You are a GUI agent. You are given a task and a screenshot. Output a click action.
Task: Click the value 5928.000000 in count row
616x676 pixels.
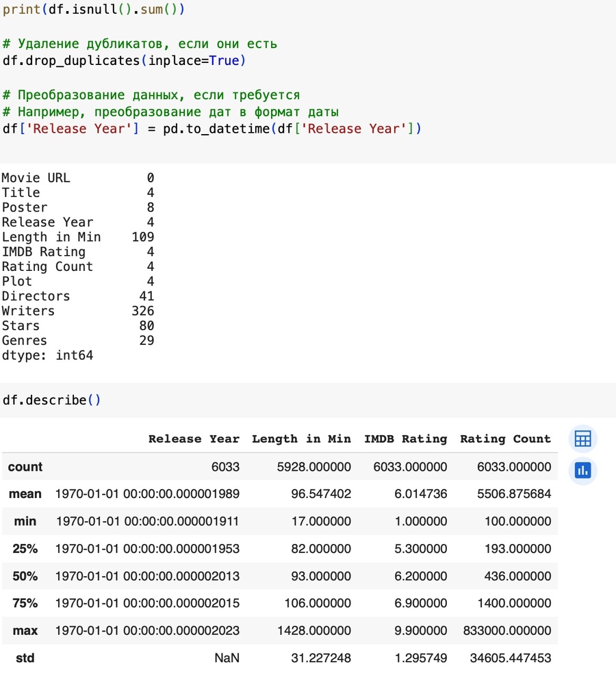click(x=313, y=467)
